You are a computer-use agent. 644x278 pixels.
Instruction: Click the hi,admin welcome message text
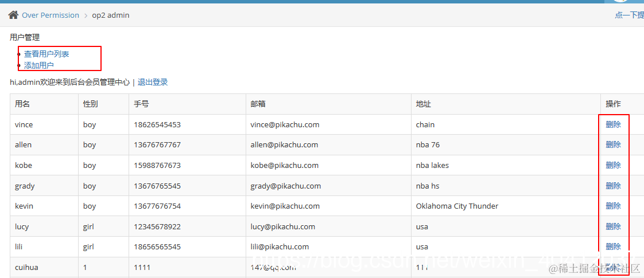[70, 82]
